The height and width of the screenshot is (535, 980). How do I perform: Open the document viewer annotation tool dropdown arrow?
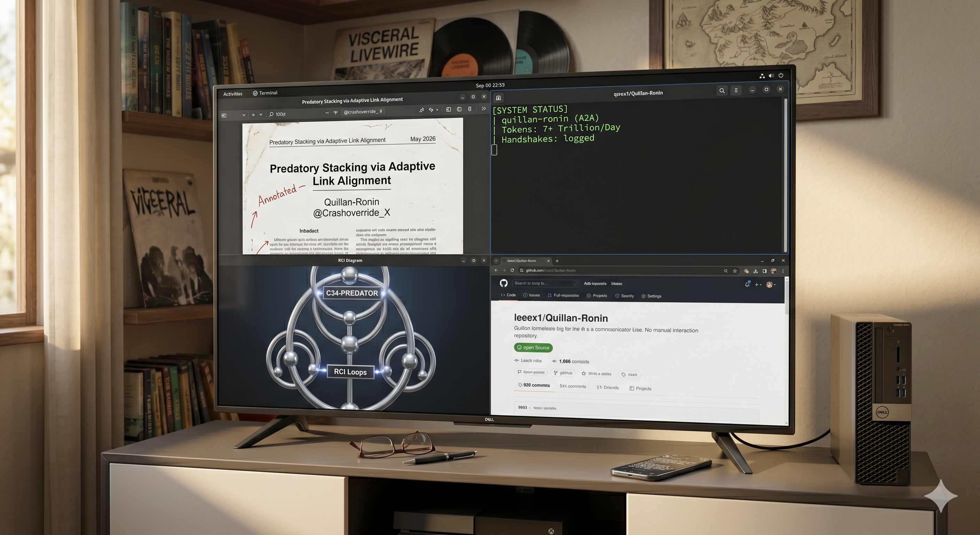[x=437, y=110]
